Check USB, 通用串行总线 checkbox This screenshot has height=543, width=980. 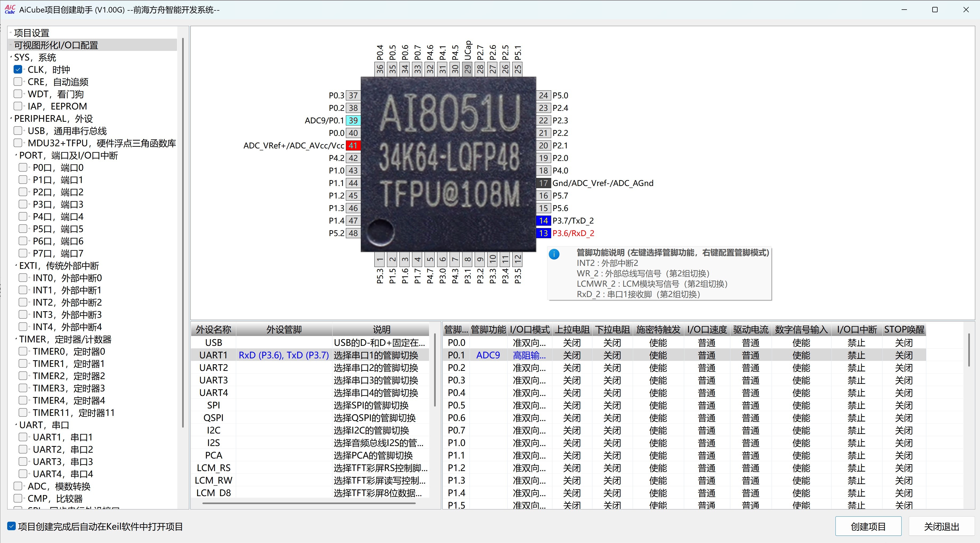[18, 131]
